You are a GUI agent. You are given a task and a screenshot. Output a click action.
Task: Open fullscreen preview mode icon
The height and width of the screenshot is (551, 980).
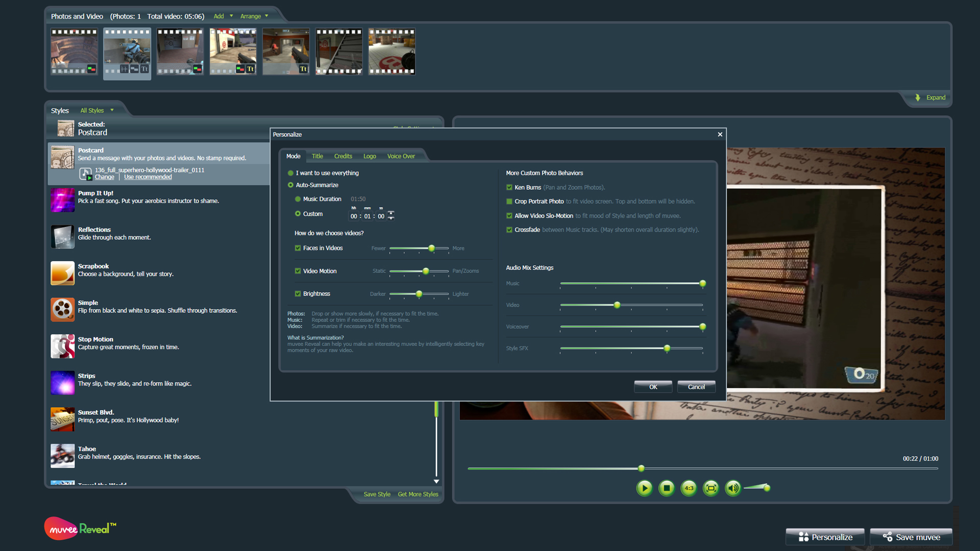tap(710, 488)
